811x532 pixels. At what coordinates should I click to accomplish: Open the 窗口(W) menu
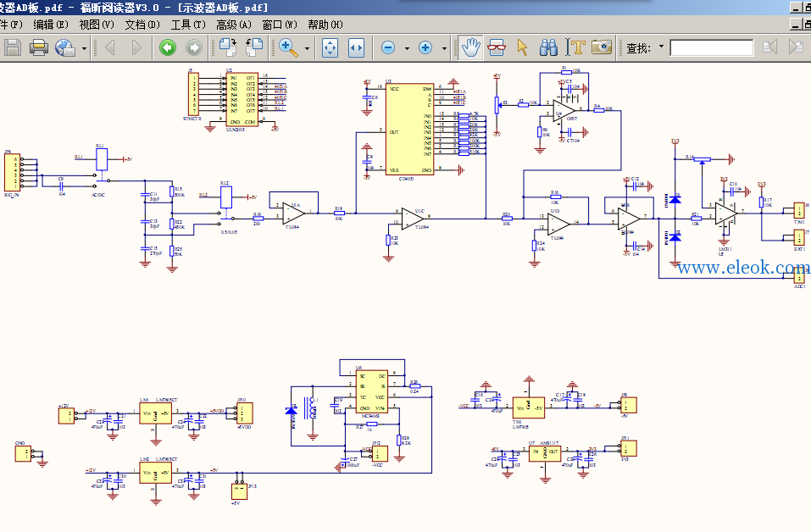click(x=280, y=25)
